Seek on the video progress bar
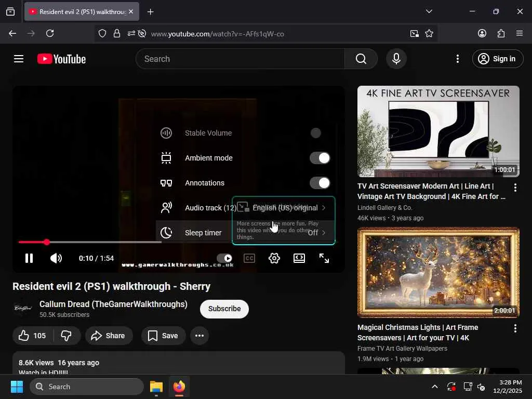The height and width of the screenshot is (399, 532). pos(179,242)
